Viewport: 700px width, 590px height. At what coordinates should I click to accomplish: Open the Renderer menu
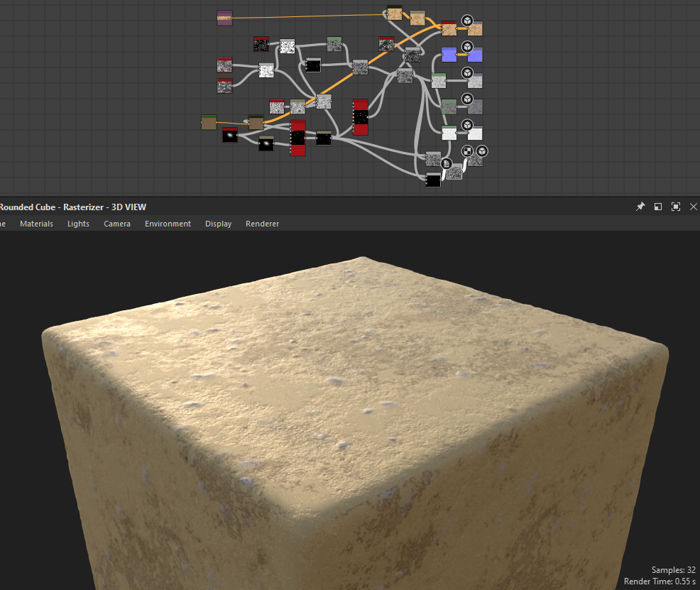(x=262, y=224)
